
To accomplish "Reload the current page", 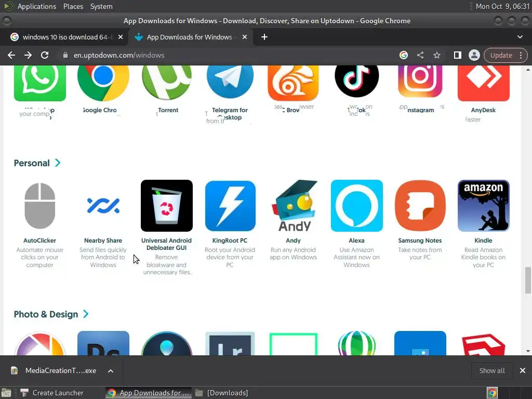I will [45, 55].
